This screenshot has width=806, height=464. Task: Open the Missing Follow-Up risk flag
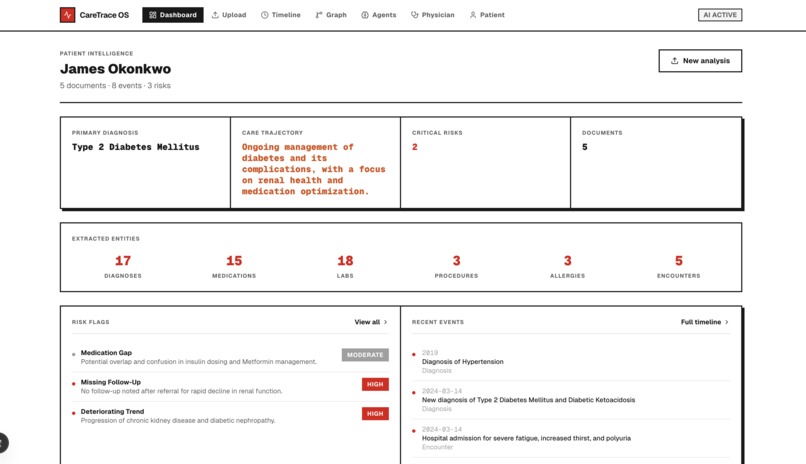pyautogui.click(x=230, y=386)
